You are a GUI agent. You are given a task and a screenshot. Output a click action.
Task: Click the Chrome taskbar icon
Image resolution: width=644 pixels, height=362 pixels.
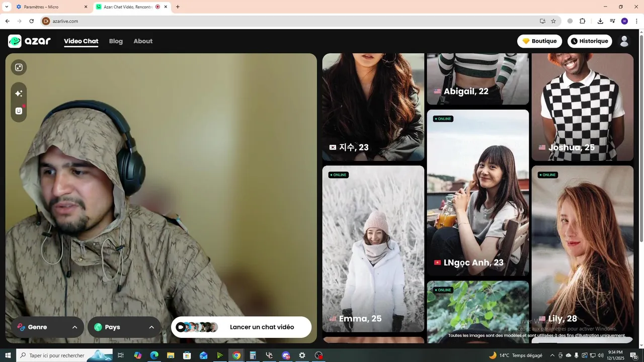click(x=236, y=355)
